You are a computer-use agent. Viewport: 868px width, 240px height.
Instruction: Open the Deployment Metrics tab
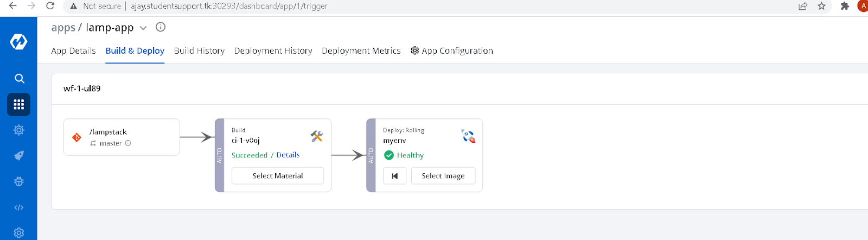[x=361, y=50]
